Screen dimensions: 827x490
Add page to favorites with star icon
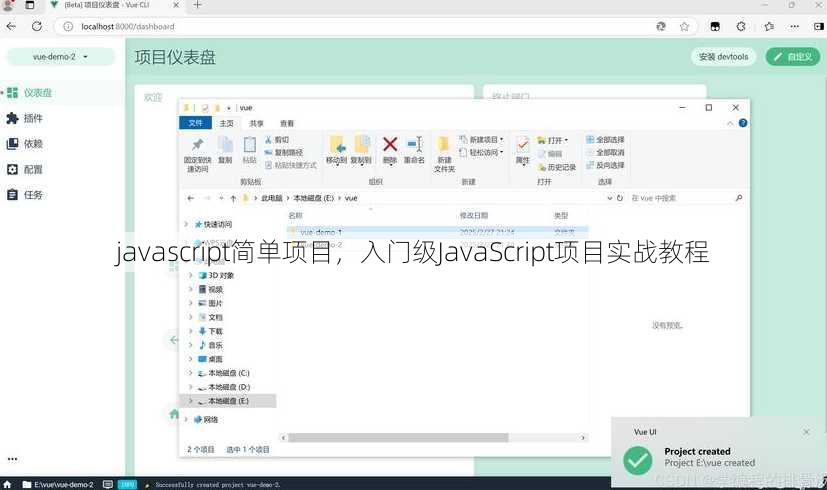click(x=684, y=26)
